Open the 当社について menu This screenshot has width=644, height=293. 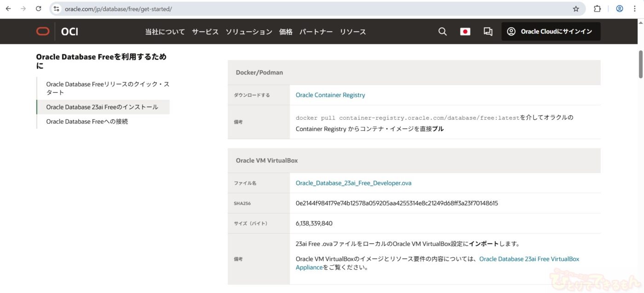[x=165, y=32]
